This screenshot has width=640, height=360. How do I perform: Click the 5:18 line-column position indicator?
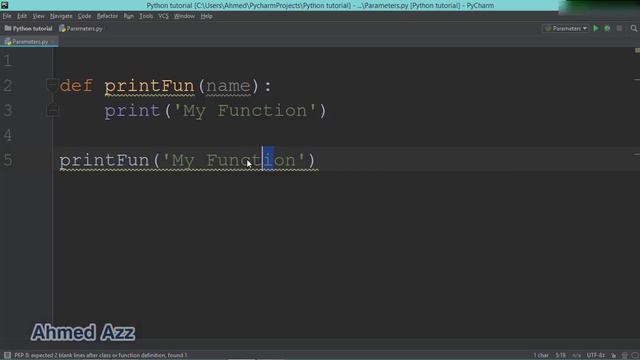[x=560, y=355]
